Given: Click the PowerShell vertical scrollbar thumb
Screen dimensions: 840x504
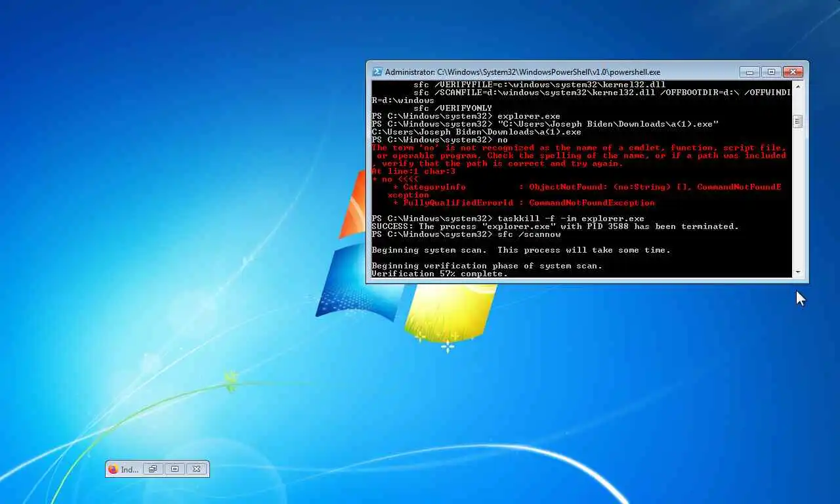Looking at the screenshot, I should click(798, 121).
